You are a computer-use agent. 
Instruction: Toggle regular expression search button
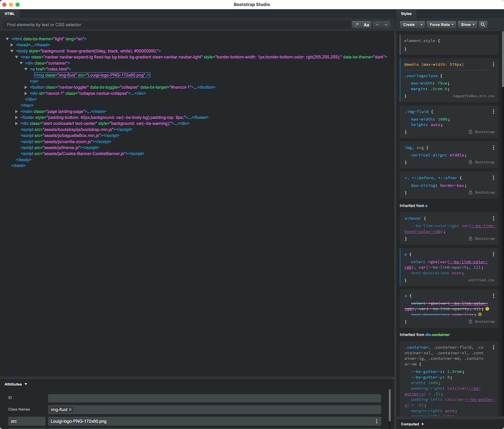tap(357, 25)
